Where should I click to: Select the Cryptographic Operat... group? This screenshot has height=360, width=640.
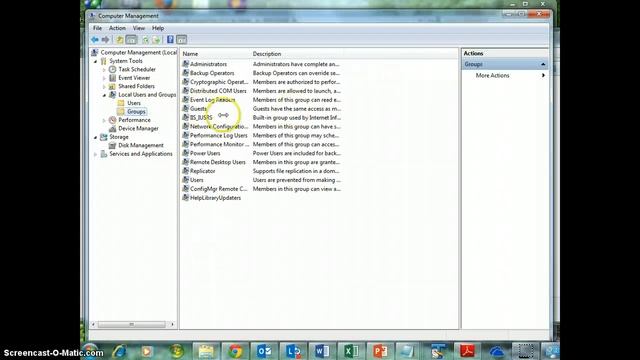[219, 82]
